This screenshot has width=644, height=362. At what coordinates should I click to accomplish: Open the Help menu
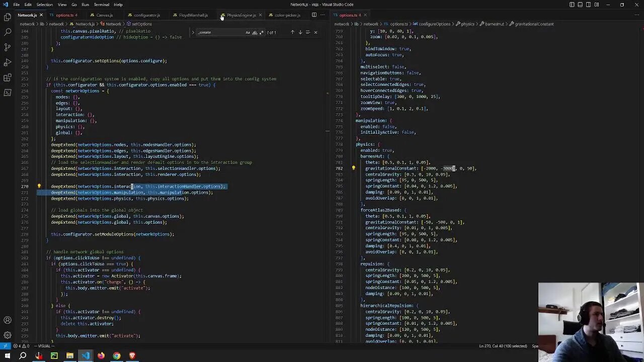[x=118, y=5]
